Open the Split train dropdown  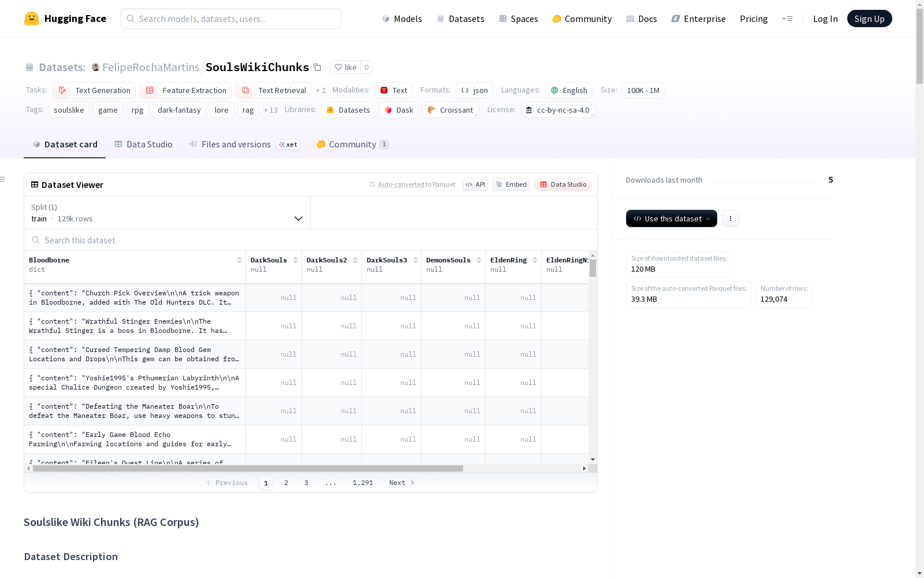tap(167, 213)
